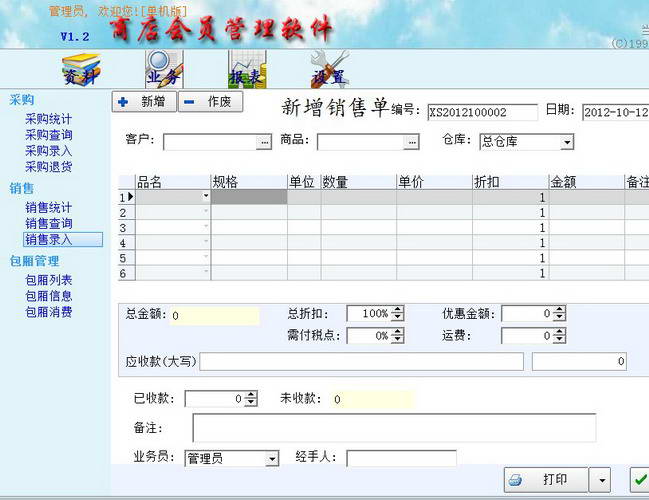Image resolution: width=649 pixels, height=500 pixels.
Task: Open 包厢消费 in the sidebar
Action: tap(48, 312)
